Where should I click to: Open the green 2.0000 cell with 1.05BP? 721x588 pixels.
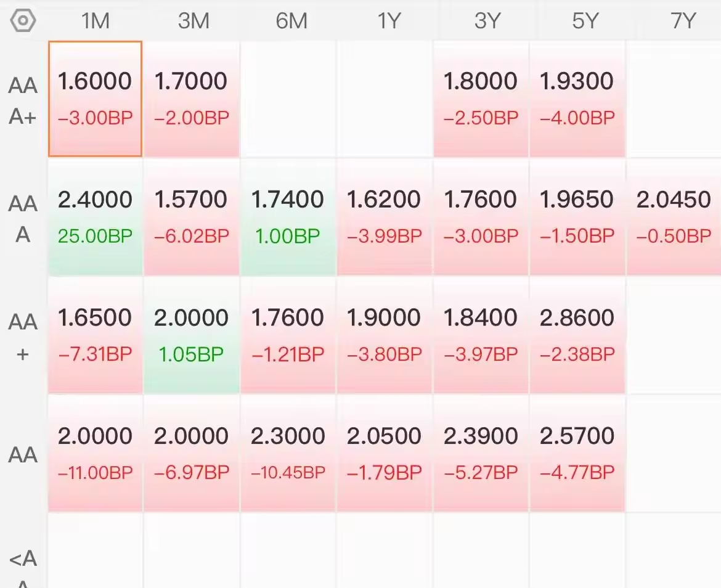pyautogui.click(x=191, y=335)
